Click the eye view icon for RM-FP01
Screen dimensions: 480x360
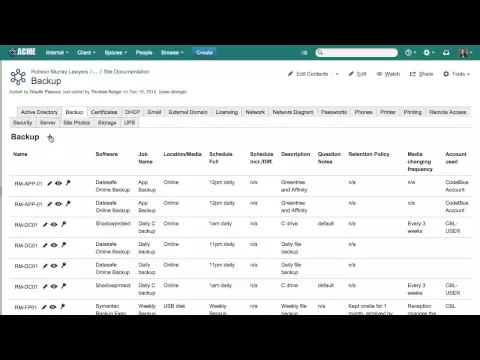pos(53,307)
